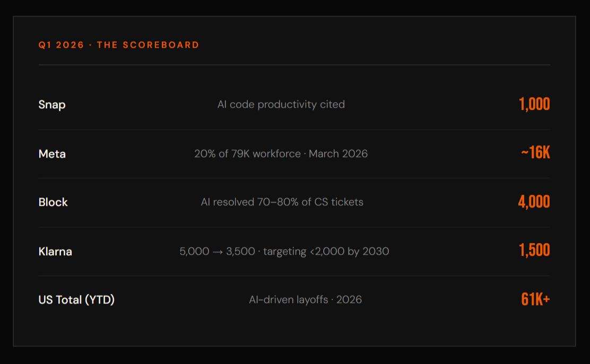Select the 'Klarna' company name
Viewport: 590px width, 364px height.
(55, 252)
